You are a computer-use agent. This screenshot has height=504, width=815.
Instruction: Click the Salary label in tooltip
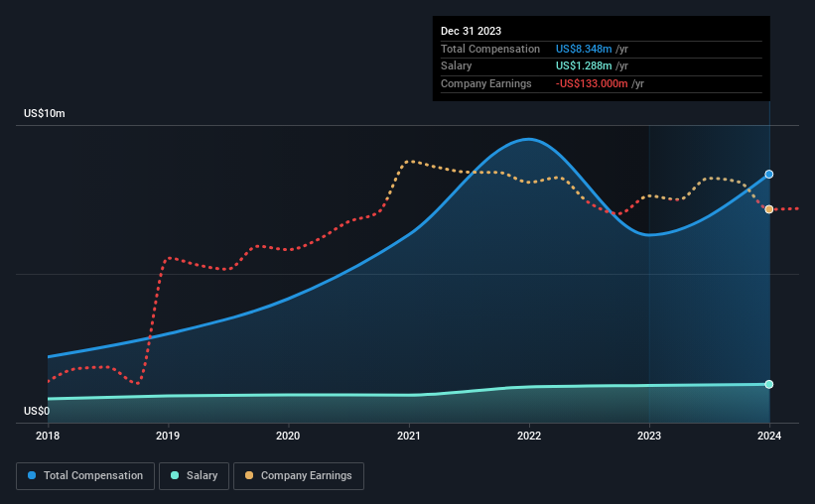[x=456, y=66]
